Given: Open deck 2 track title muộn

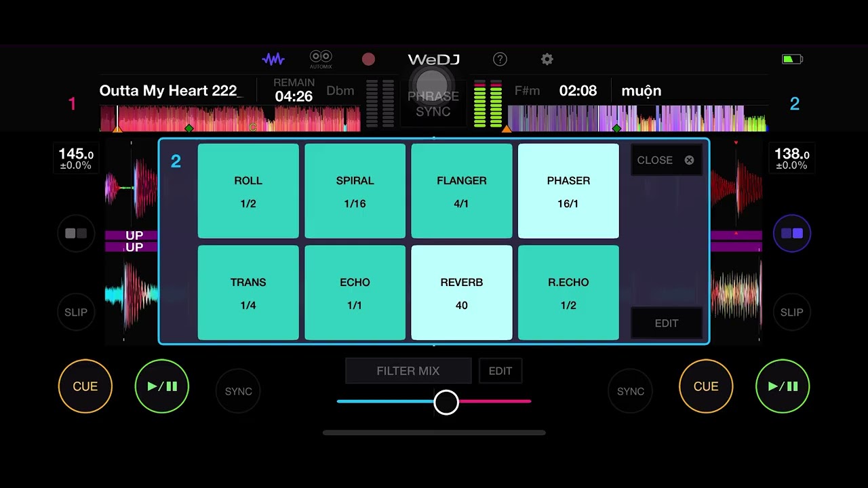Looking at the screenshot, I should pyautogui.click(x=642, y=91).
